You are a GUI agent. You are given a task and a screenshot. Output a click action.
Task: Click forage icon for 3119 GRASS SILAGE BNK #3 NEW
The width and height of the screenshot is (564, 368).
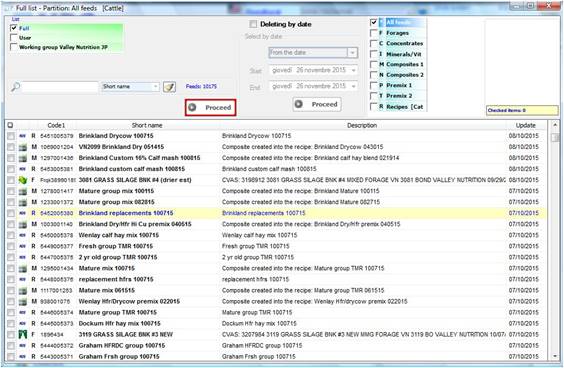[23, 335]
